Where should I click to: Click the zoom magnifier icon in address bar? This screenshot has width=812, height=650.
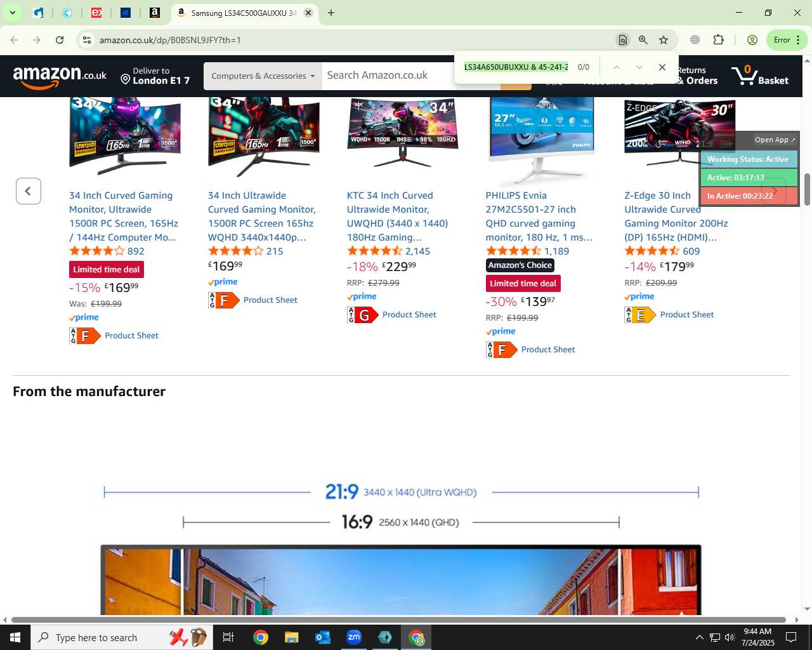pyautogui.click(x=643, y=40)
